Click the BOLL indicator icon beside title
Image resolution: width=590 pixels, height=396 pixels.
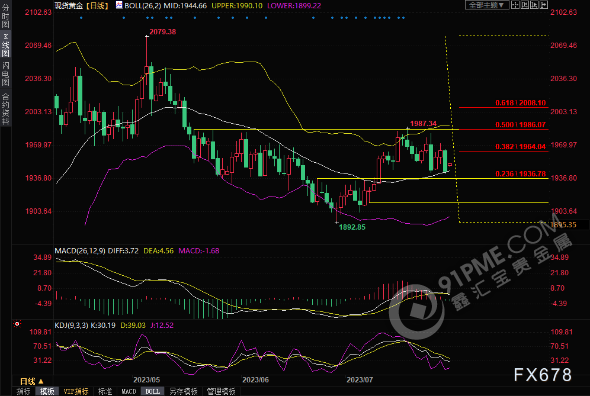tap(119, 5)
